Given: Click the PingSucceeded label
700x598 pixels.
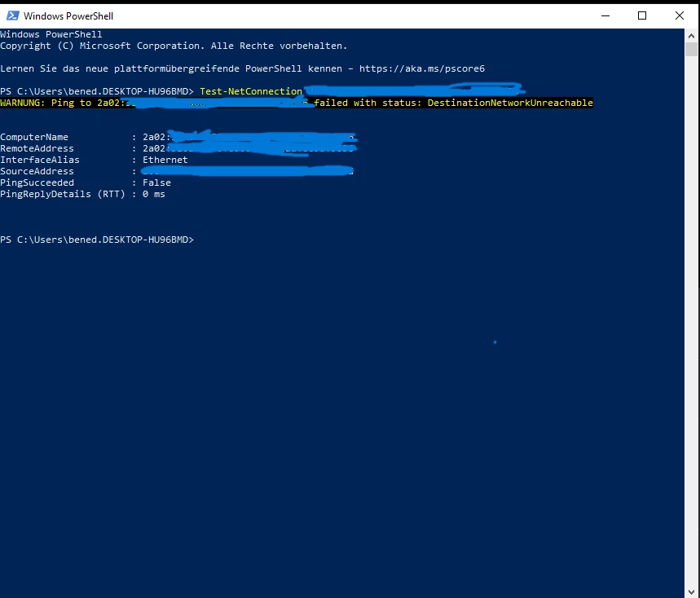Looking at the screenshot, I should [37, 182].
